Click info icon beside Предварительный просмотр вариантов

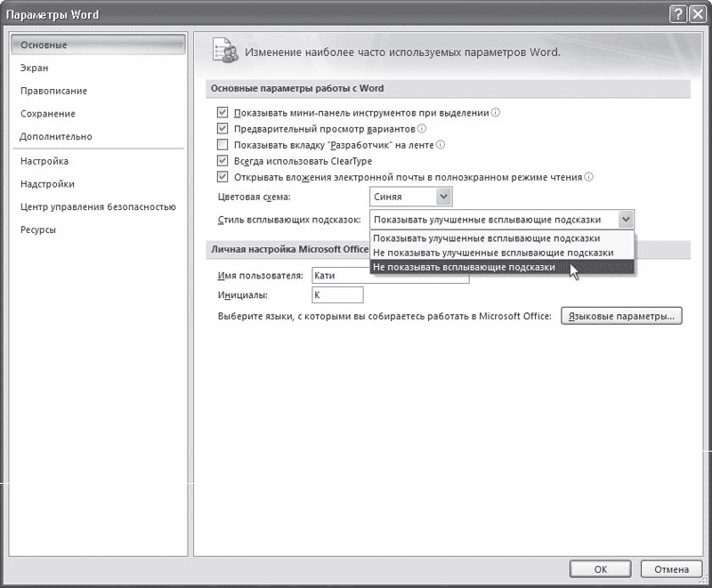point(422,129)
